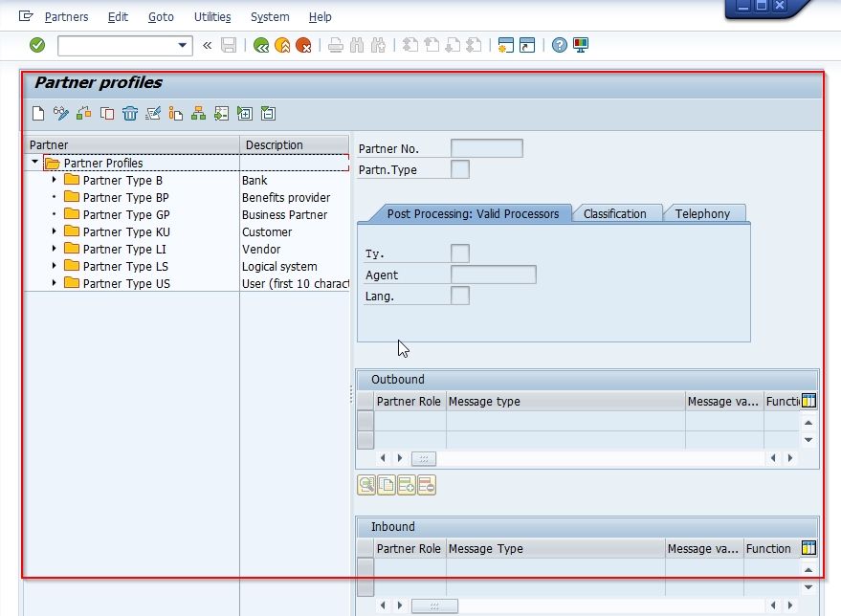This screenshot has height=616, width=841.
Task: Expand Partner Type LS node
Action: coord(55,265)
